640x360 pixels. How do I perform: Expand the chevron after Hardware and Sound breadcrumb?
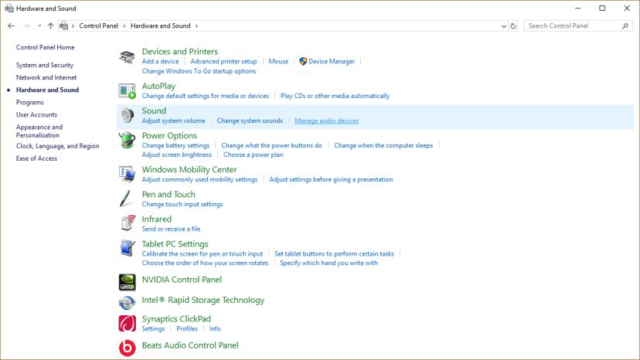click(196, 26)
